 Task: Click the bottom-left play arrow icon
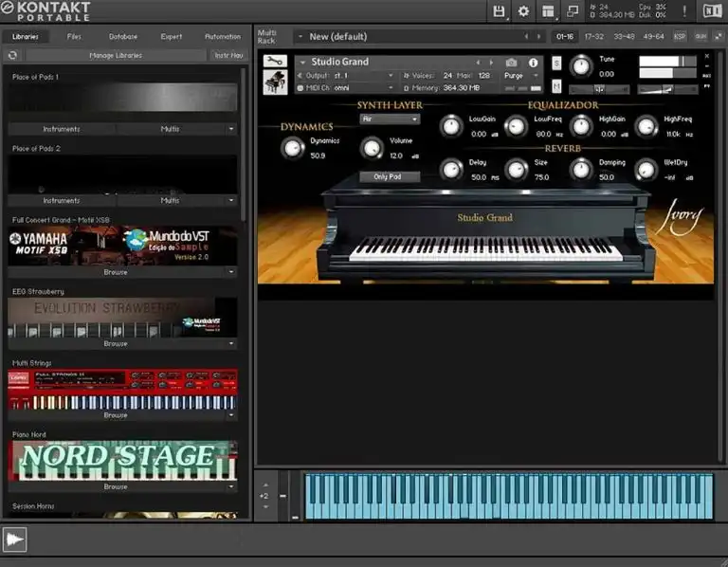pyautogui.click(x=14, y=540)
